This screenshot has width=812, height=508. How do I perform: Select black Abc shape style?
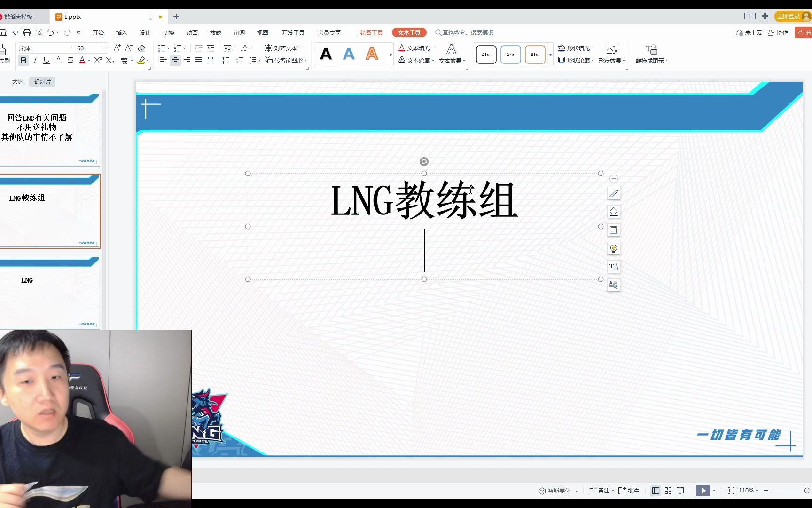(486, 55)
